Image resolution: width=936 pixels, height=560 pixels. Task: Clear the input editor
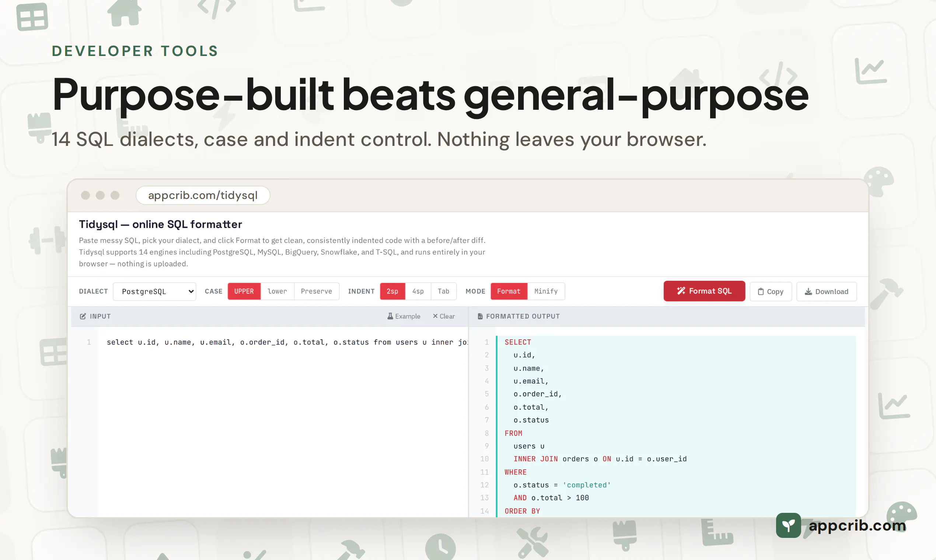(x=444, y=316)
